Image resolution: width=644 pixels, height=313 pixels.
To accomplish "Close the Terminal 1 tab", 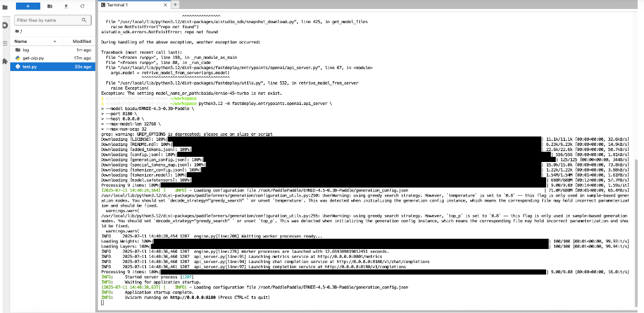I will coord(165,4).
